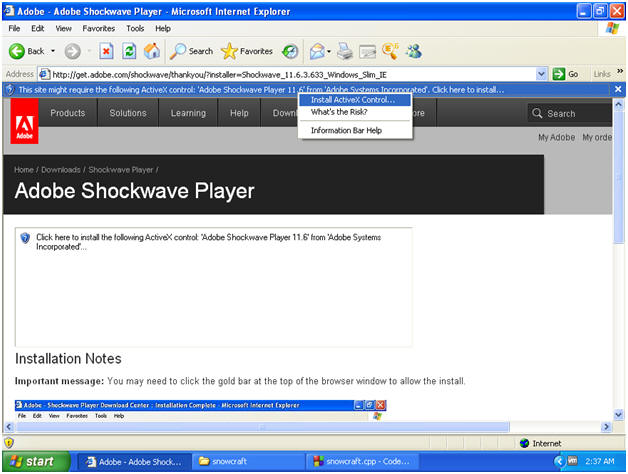
Task: Click the vertical scrollbar down arrow
Action: point(618,414)
